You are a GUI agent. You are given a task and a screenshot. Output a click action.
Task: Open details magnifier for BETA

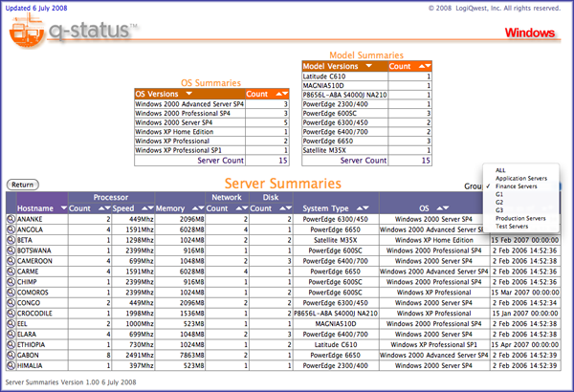[x=11, y=240]
